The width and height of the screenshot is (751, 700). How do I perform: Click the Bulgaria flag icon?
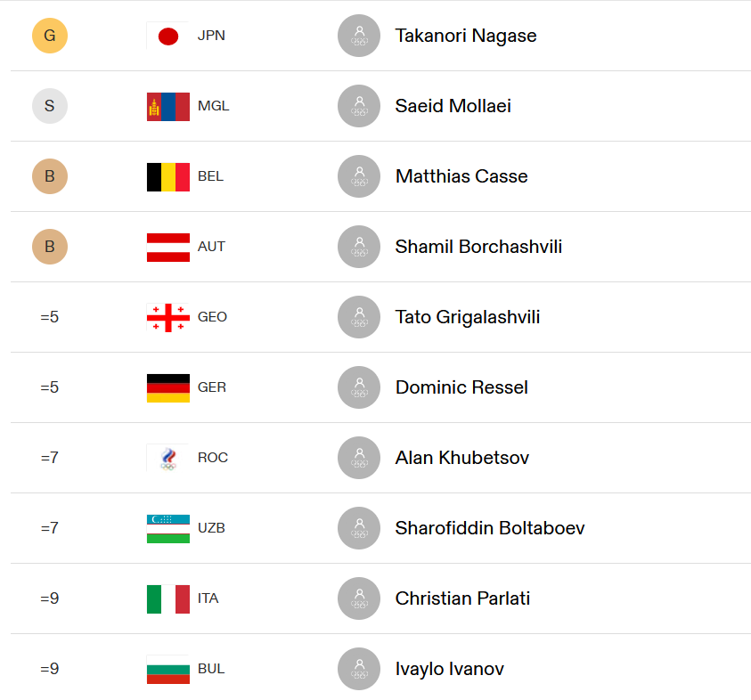click(168, 670)
